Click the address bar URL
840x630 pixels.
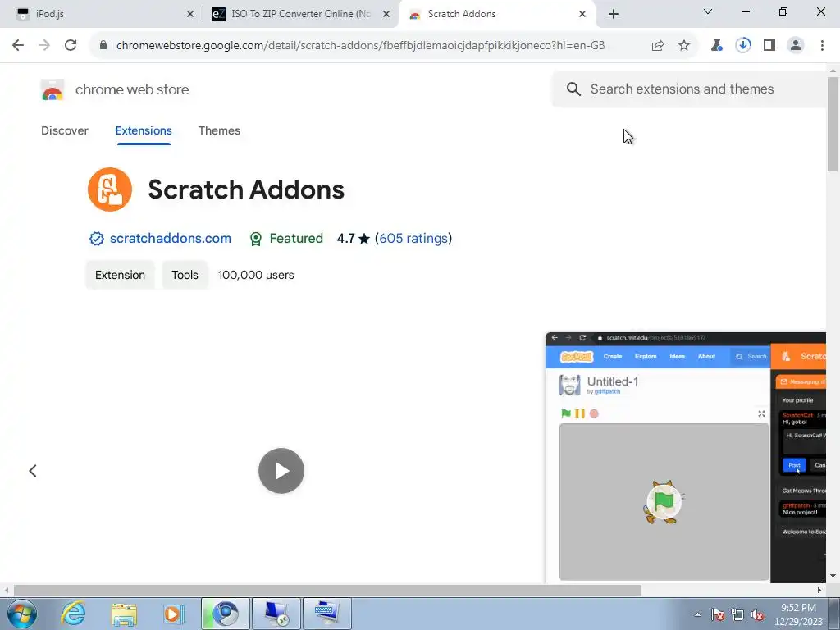click(x=360, y=46)
